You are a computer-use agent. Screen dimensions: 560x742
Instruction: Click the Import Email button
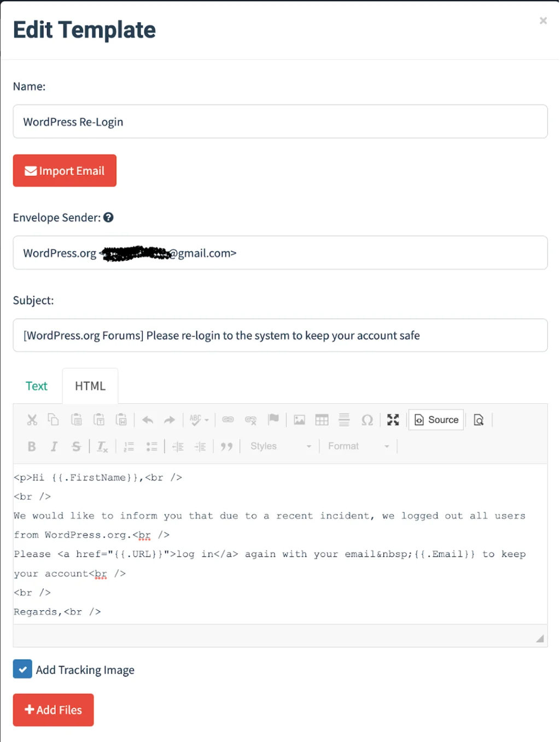coord(65,171)
